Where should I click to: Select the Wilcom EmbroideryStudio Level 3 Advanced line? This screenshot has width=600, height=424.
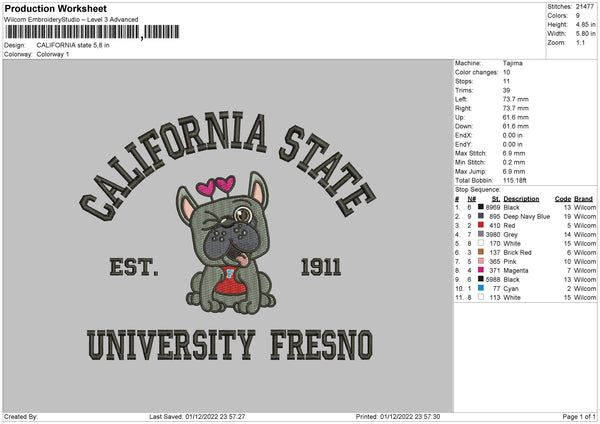[71, 19]
